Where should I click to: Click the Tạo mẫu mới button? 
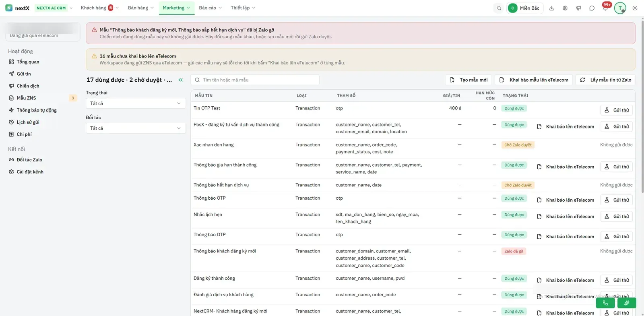[469, 80]
